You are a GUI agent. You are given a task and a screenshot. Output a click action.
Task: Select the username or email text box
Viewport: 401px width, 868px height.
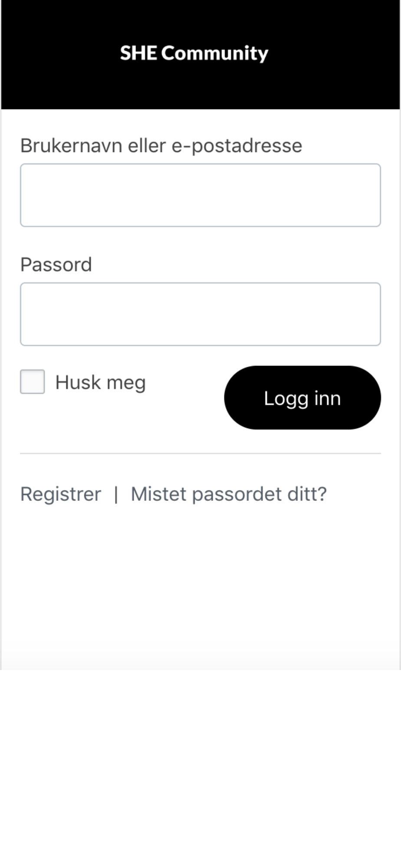[200, 195]
